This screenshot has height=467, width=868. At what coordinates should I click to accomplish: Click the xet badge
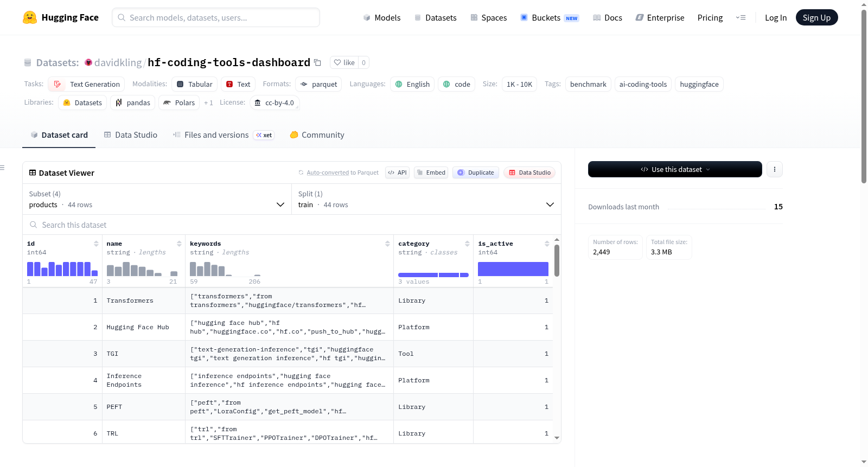pyautogui.click(x=264, y=135)
